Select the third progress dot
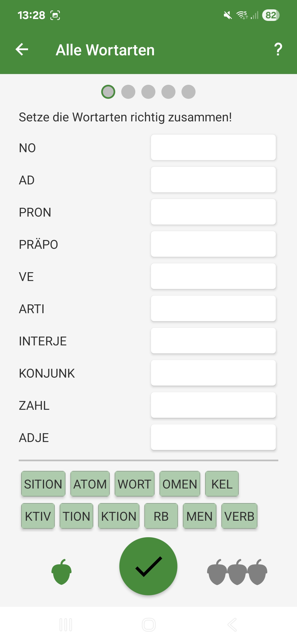The image size is (297, 644). pyautogui.click(x=148, y=92)
